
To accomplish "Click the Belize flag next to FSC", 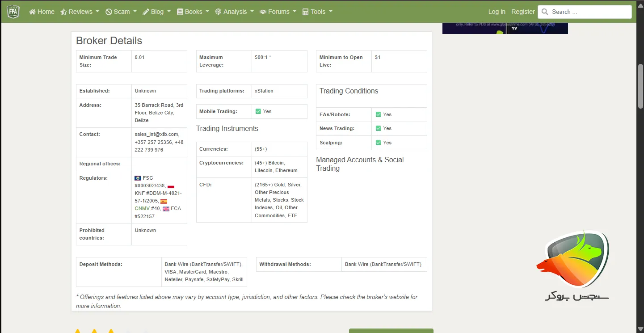I will (138, 178).
